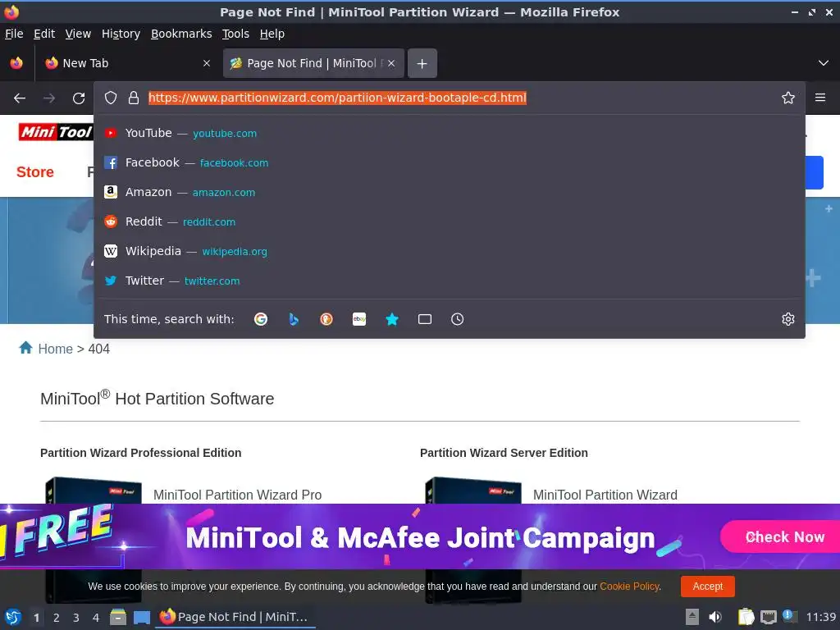
Task: Open the Edit menu
Action: pyautogui.click(x=44, y=34)
